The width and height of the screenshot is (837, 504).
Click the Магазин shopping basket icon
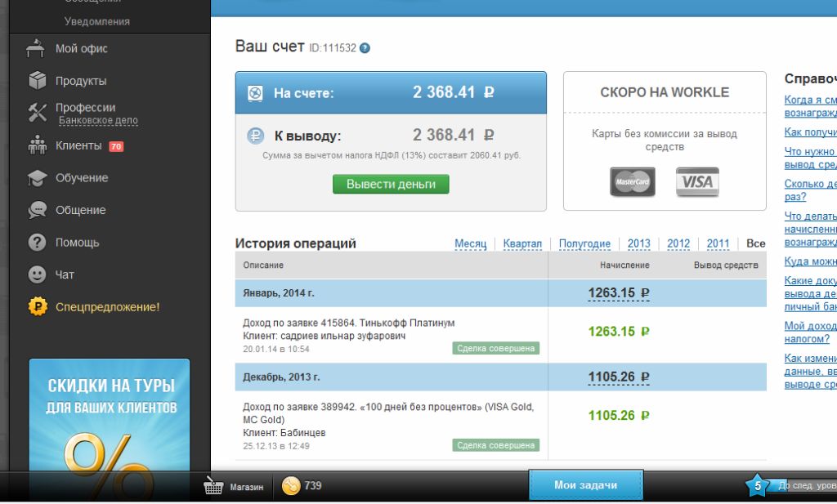(213, 486)
